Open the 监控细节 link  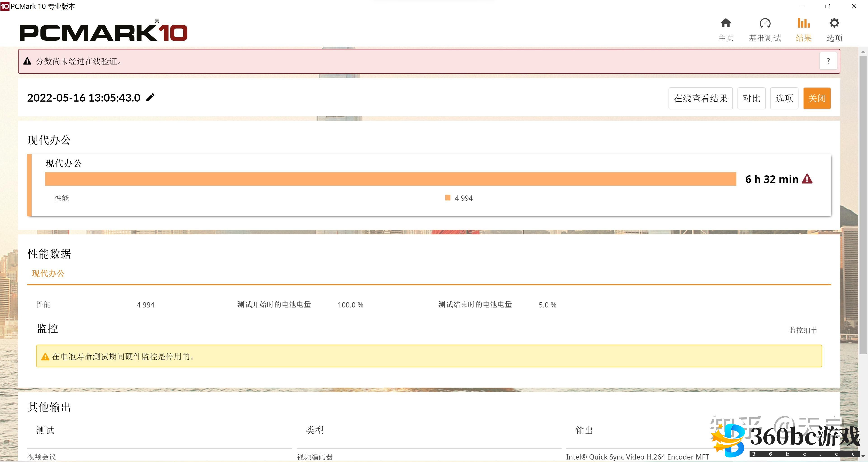pos(803,330)
